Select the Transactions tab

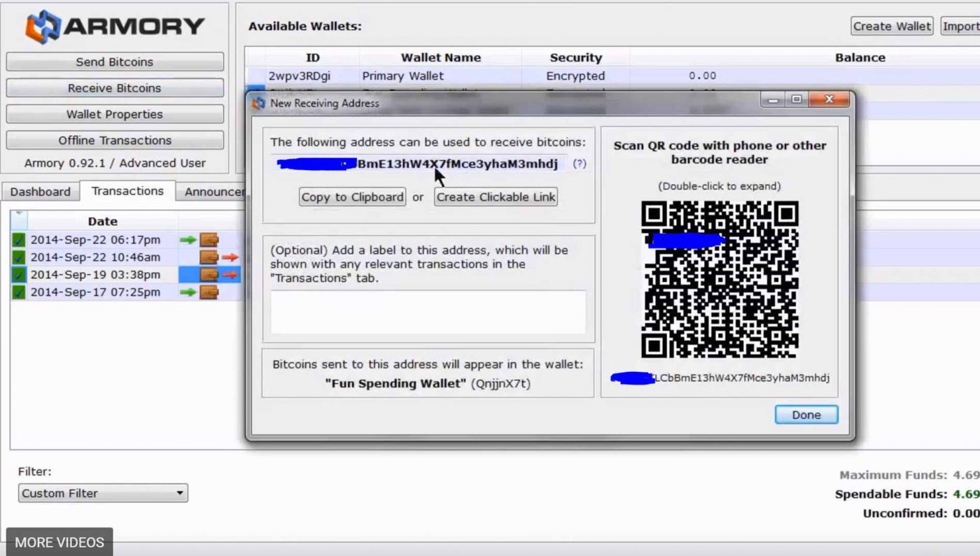(x=127, y=190)
